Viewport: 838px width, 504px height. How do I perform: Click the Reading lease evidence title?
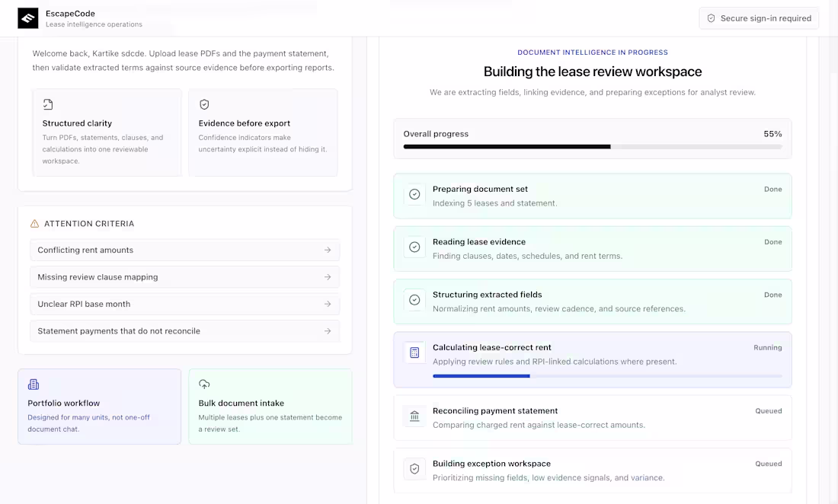click(x=479, y=242)
